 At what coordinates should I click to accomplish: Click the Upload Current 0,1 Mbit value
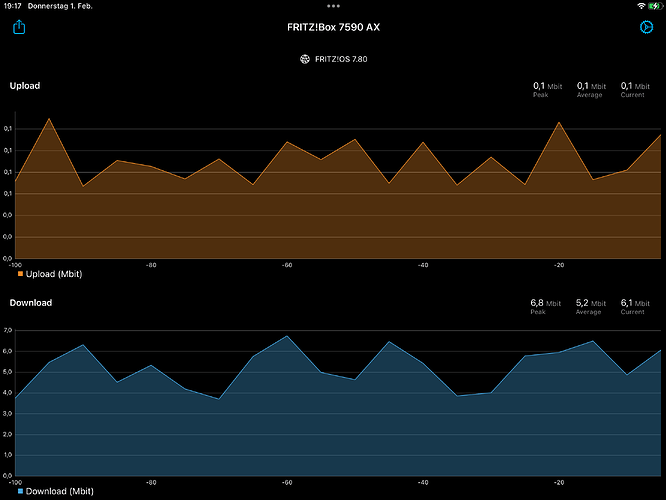click(635, 86)
